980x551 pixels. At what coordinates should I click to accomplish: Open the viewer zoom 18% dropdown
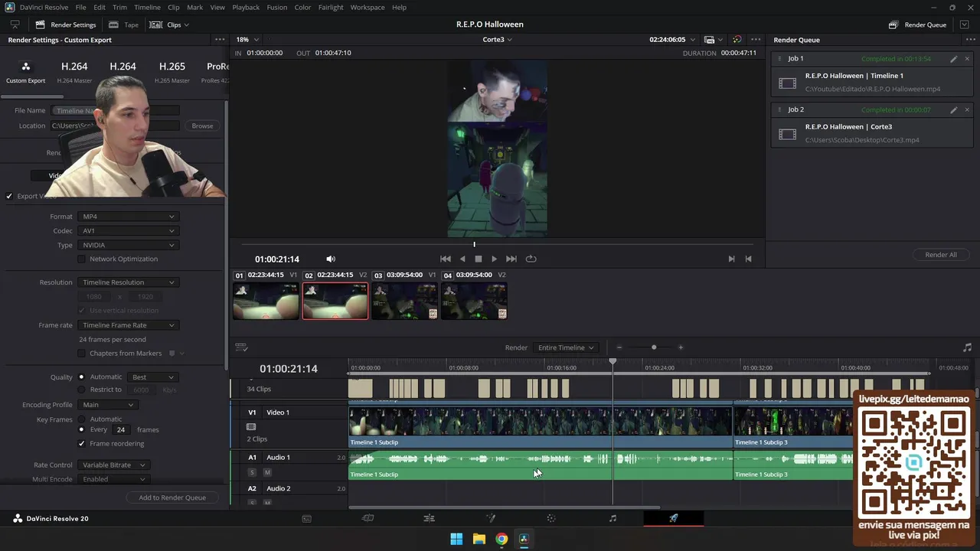(x=247, y=40)
